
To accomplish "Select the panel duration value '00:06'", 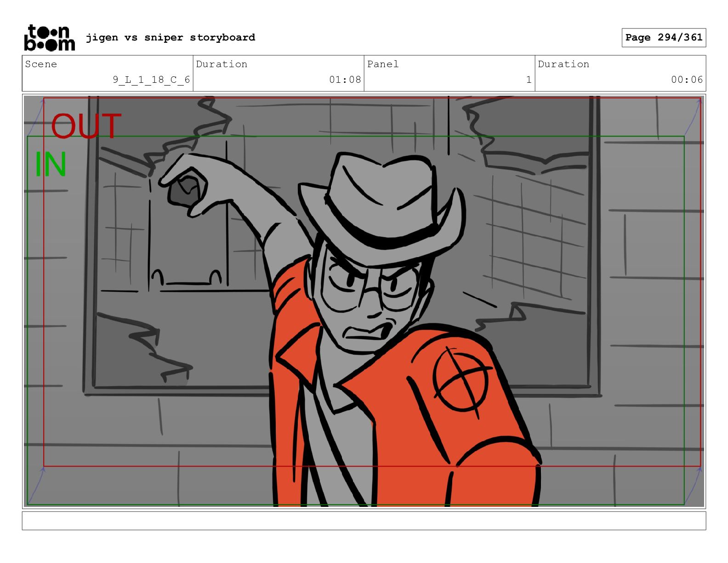I will tap(687, 80).
